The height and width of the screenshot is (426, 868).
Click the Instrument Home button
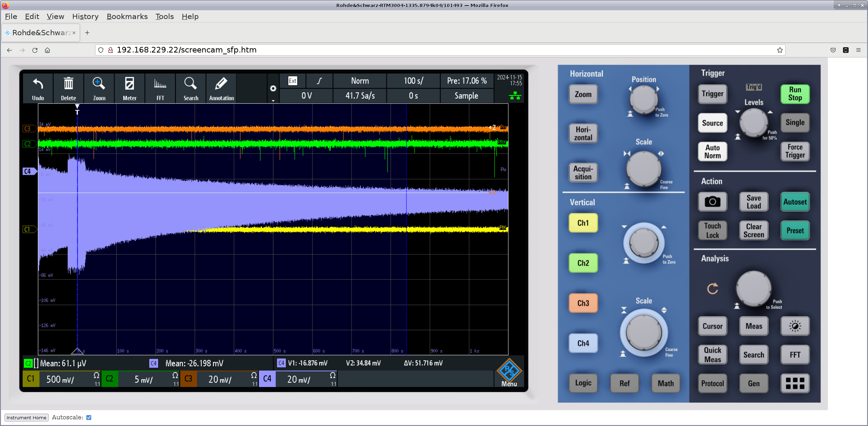pos(26,418)
